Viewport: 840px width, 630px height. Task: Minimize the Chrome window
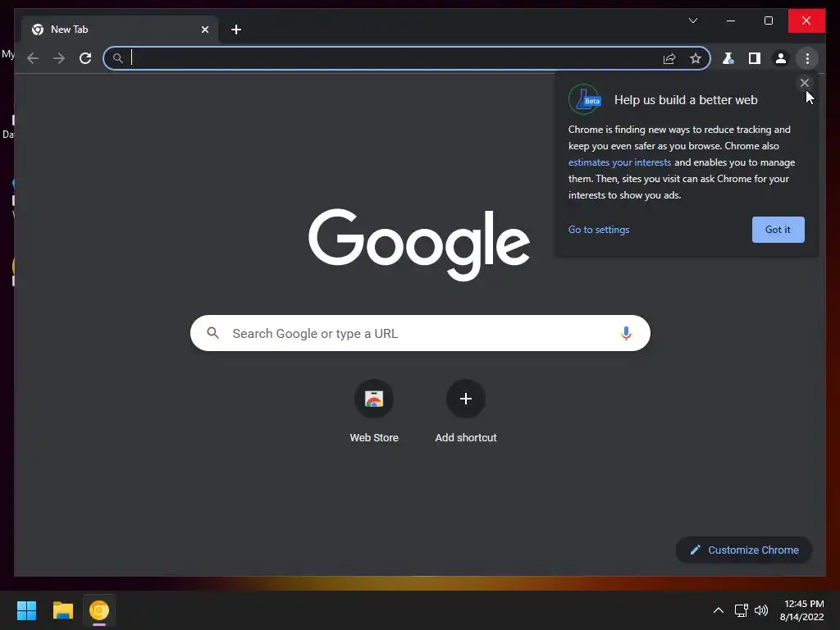(x=731, y=21)
